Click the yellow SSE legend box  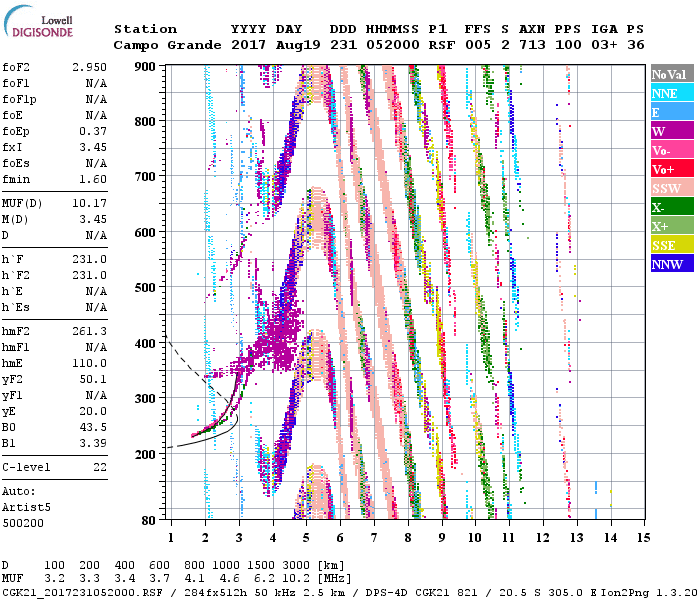click(x=671, y=245)
